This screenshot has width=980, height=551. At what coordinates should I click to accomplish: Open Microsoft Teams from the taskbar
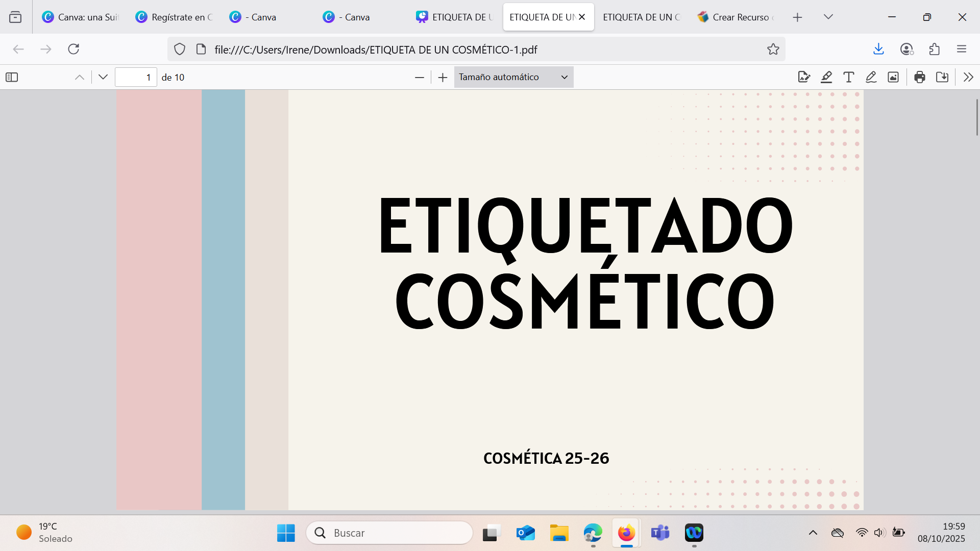click(x=660, y=533)
